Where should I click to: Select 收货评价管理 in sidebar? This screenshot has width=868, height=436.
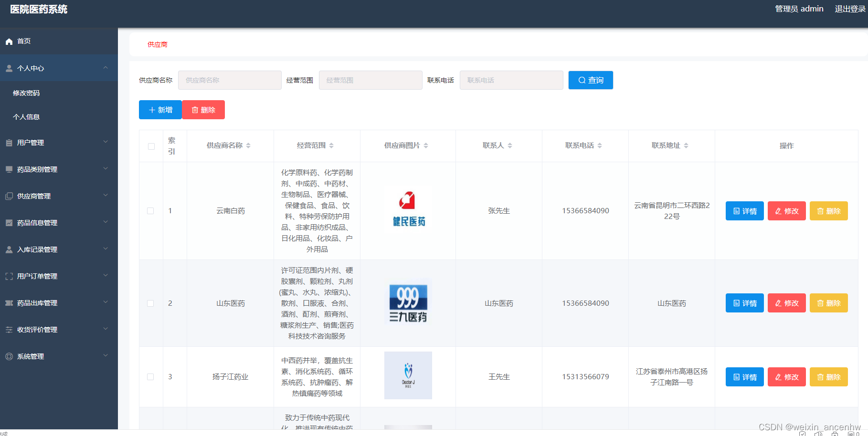[x=9, y=329]
